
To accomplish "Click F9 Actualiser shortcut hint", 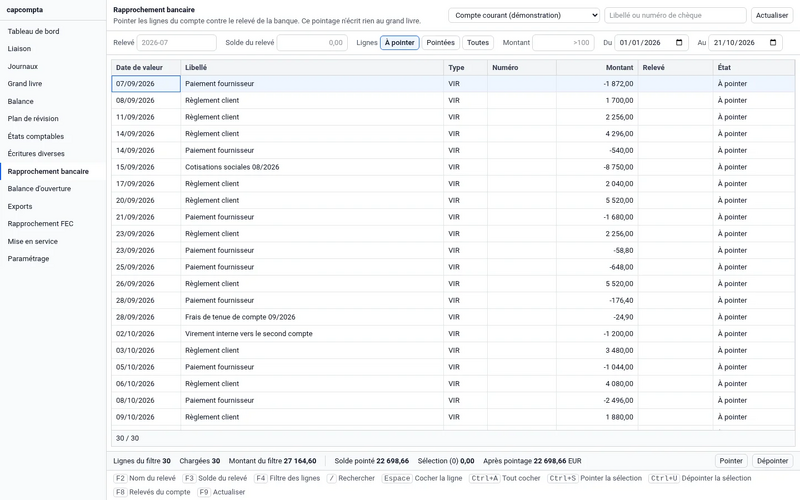I will (x=221, y=492).
